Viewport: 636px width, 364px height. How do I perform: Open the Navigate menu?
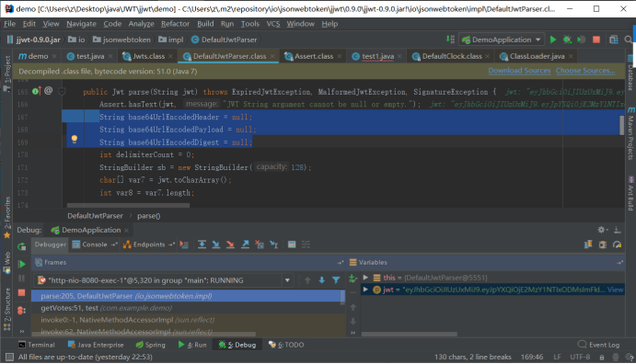coord(81,24)
